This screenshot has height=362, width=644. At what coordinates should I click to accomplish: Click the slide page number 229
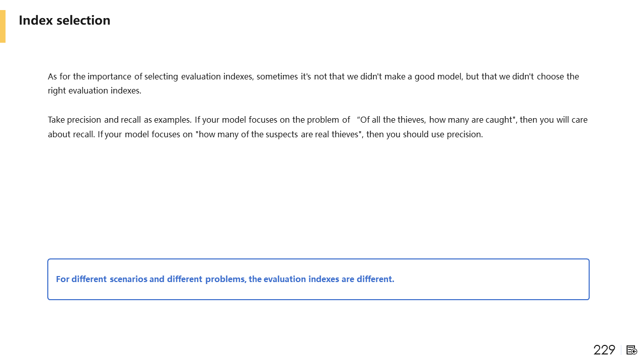[604, 350]
